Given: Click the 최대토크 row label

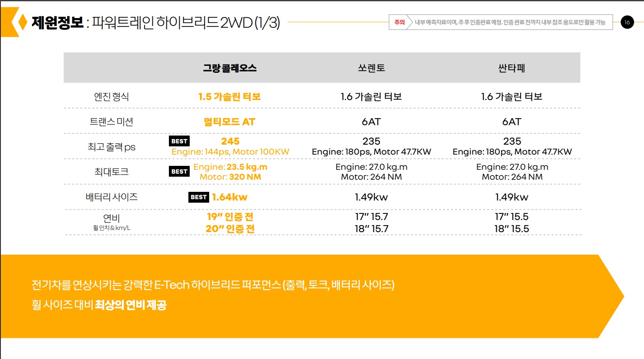Looking at the screenshot, I should (111, 172).
